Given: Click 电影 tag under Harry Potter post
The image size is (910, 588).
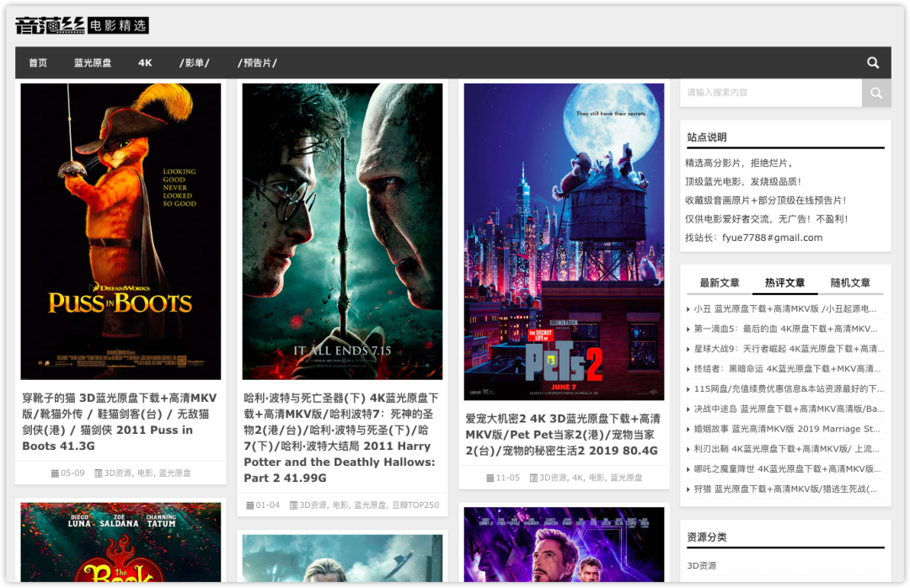Looking at the screenshot, I should [340, 505].
